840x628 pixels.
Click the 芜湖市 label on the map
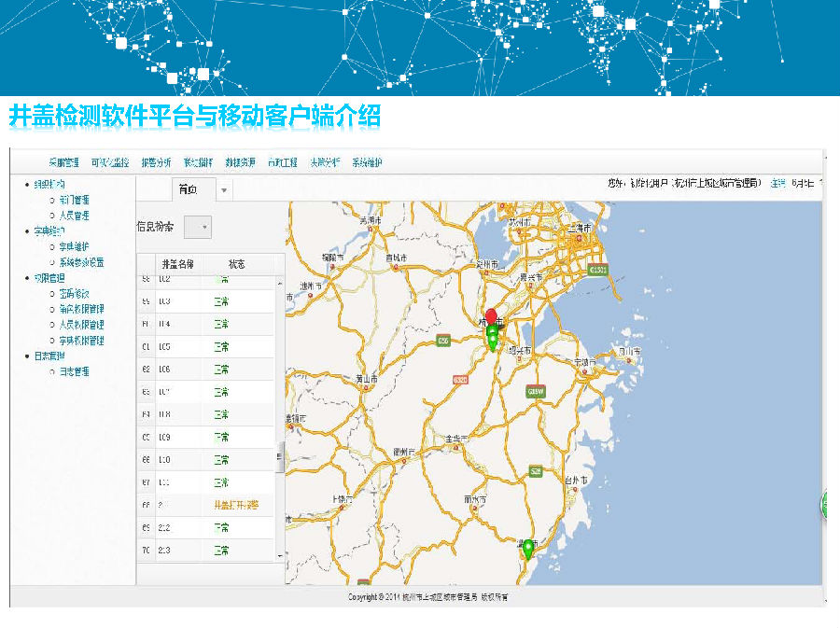(x=371, y=220)
